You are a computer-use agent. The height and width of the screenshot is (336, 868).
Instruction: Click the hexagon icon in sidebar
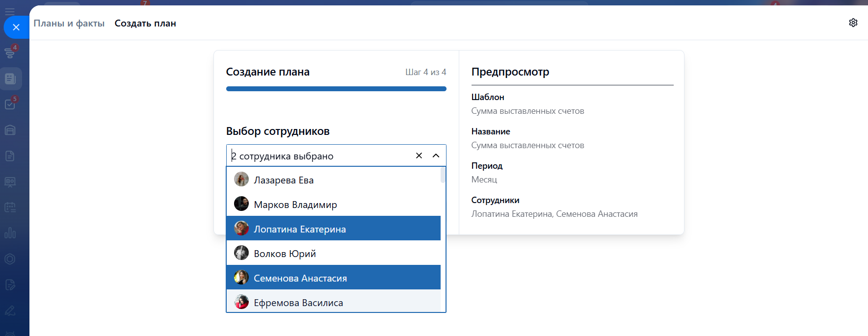click(x=10, y=259)
